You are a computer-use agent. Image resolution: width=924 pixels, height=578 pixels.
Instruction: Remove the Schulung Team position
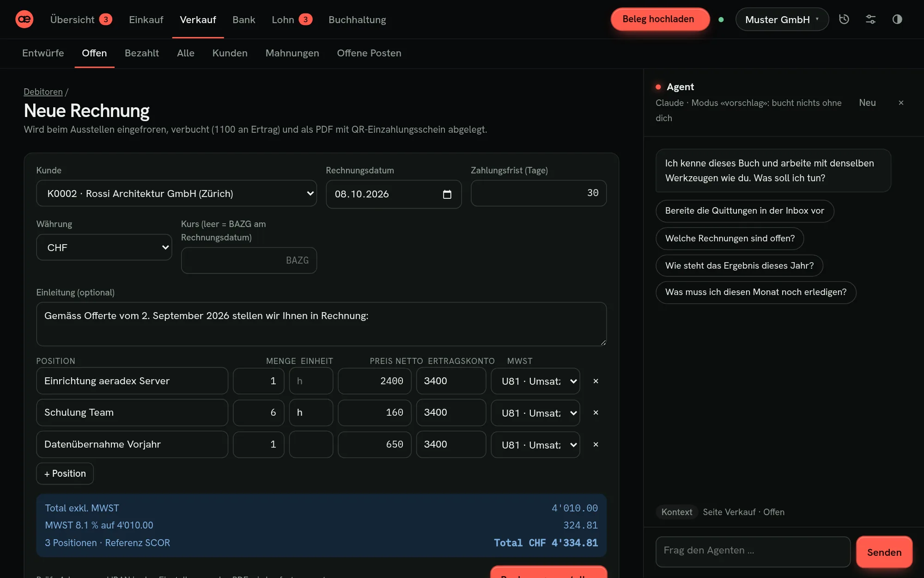point(596,412)
